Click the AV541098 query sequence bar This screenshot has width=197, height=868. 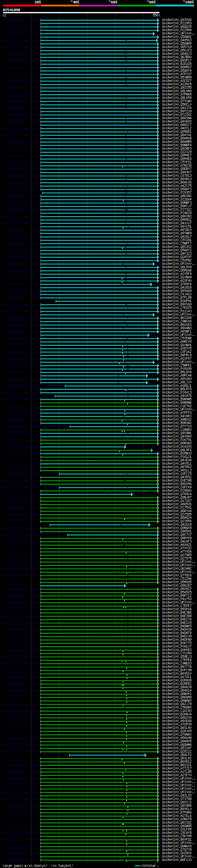click(x=81, y=12)
